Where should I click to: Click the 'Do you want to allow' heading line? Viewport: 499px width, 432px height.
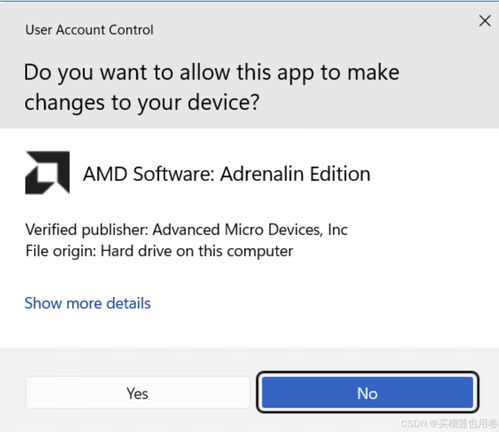[x=211, y=73]
